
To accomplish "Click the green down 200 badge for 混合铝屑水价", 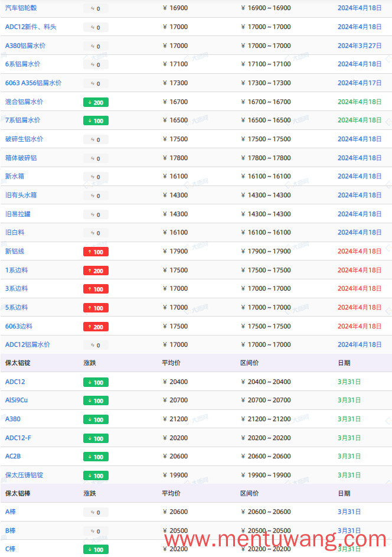I will [96, 102].
